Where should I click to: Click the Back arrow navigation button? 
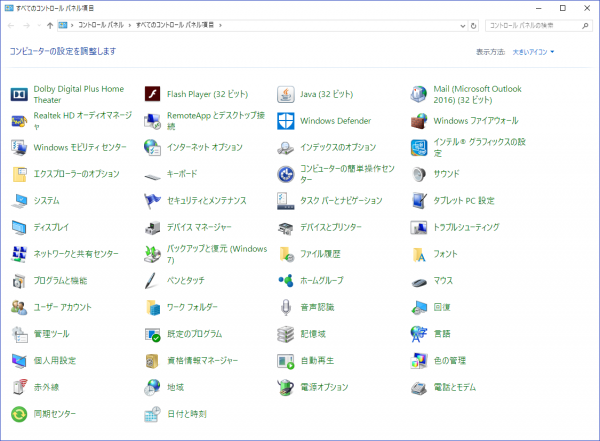tap(11, 26)
